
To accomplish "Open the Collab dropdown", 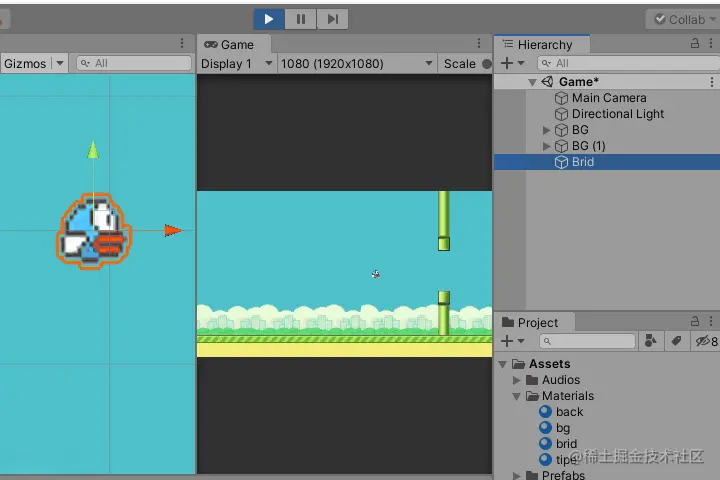I will pos(685,19).
